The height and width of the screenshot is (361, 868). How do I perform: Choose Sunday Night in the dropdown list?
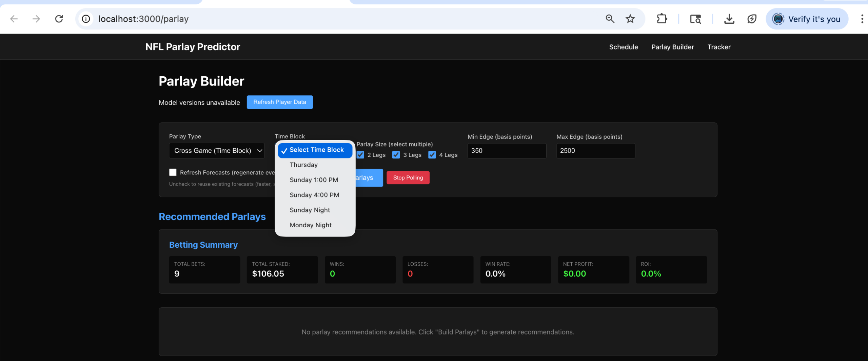point(310,210)
